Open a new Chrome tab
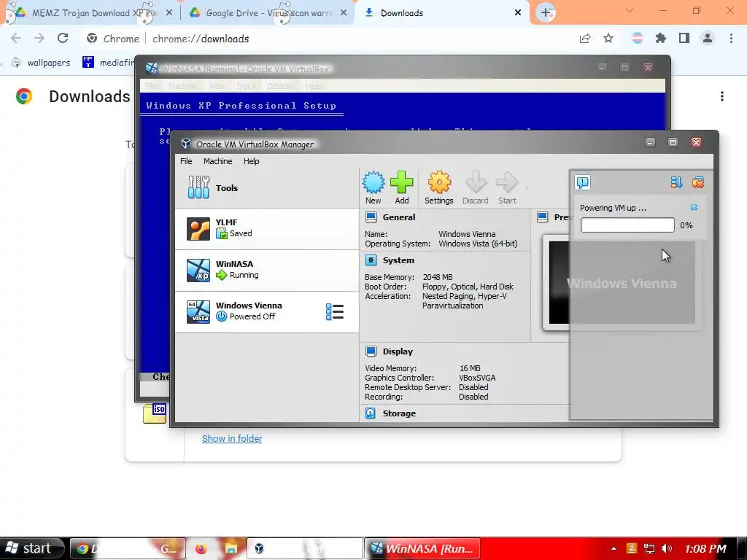The width and height of the screenshot is (747, 560). (546, 12)
